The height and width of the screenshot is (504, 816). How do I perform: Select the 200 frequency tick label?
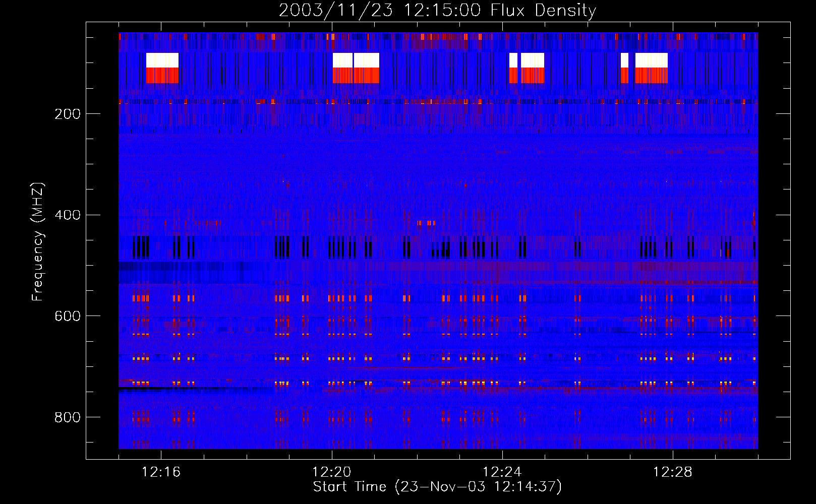click(x=68, y=114)
